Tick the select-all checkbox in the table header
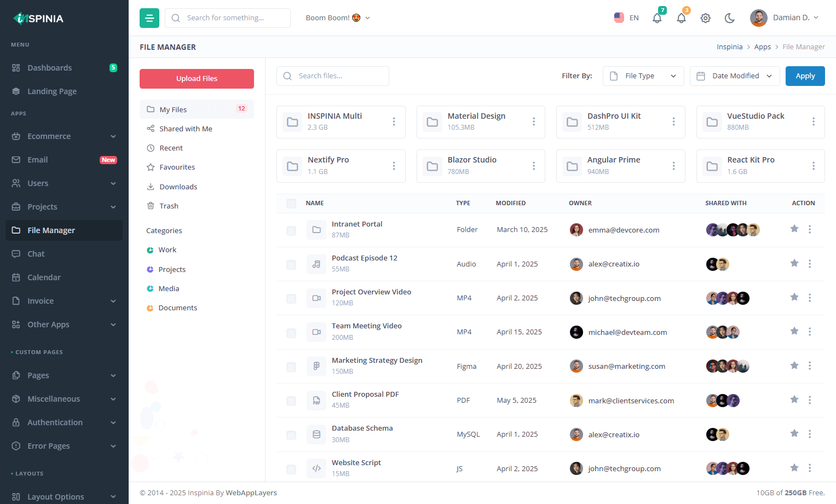This screenshot has height=504, width=836. [x=291, y=203]
